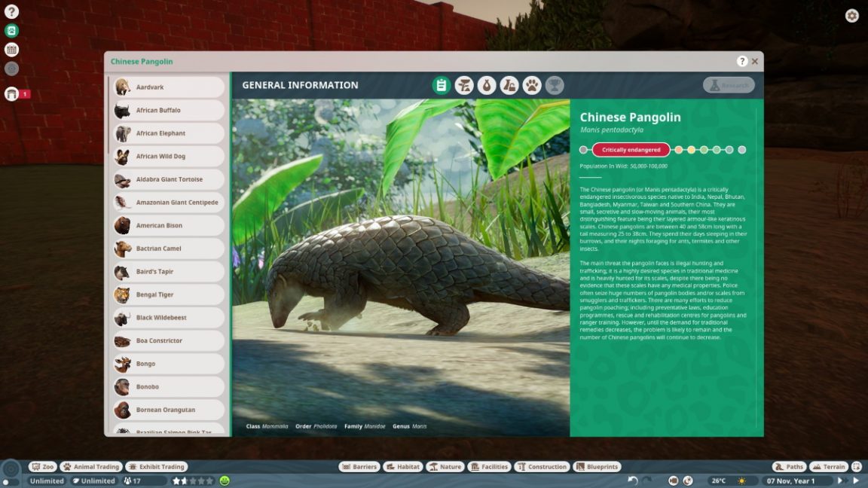
Task: Select American Bison in the animal list
Action: [x=168, y=226]
